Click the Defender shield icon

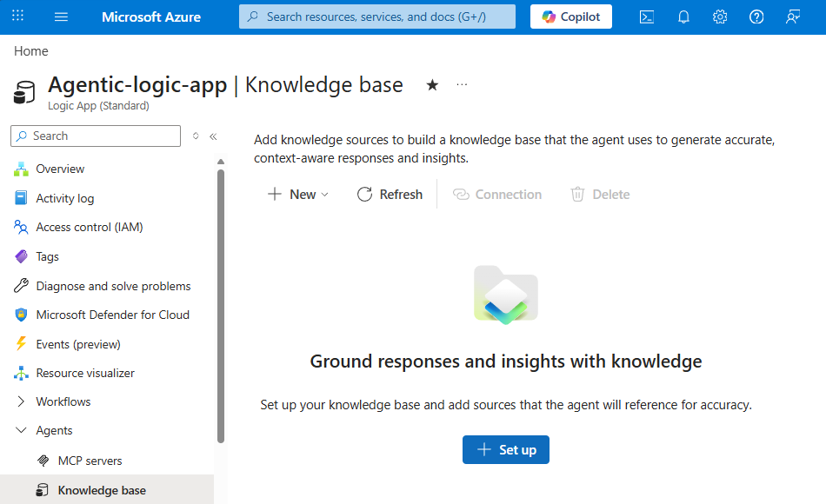[x=21, y=315]
